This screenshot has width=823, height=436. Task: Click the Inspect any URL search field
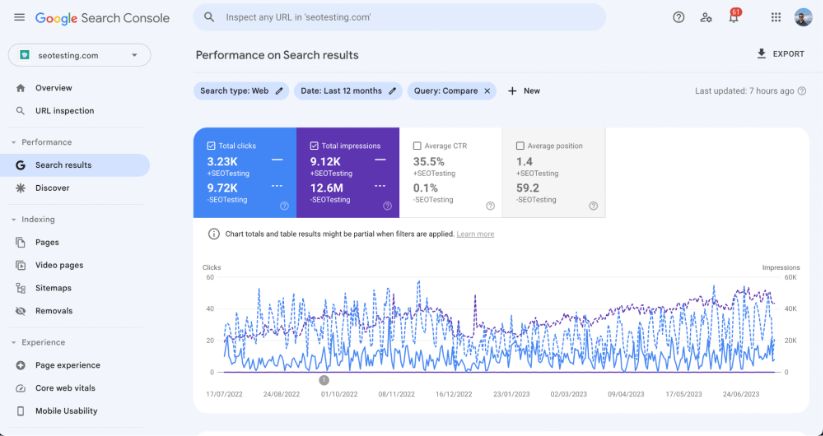point(399,17)
